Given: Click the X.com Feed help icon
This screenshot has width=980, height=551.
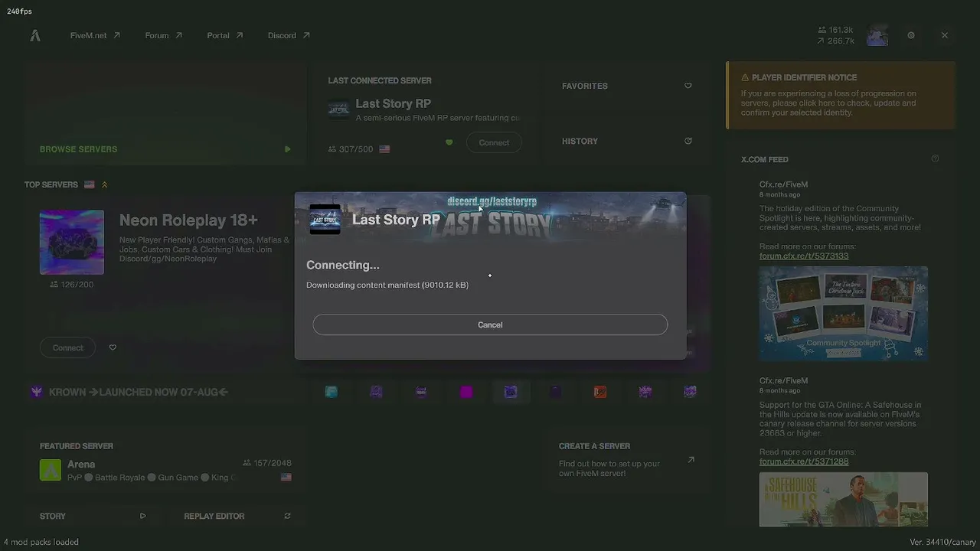Looking at the screenshot, I should coord(935,159).
